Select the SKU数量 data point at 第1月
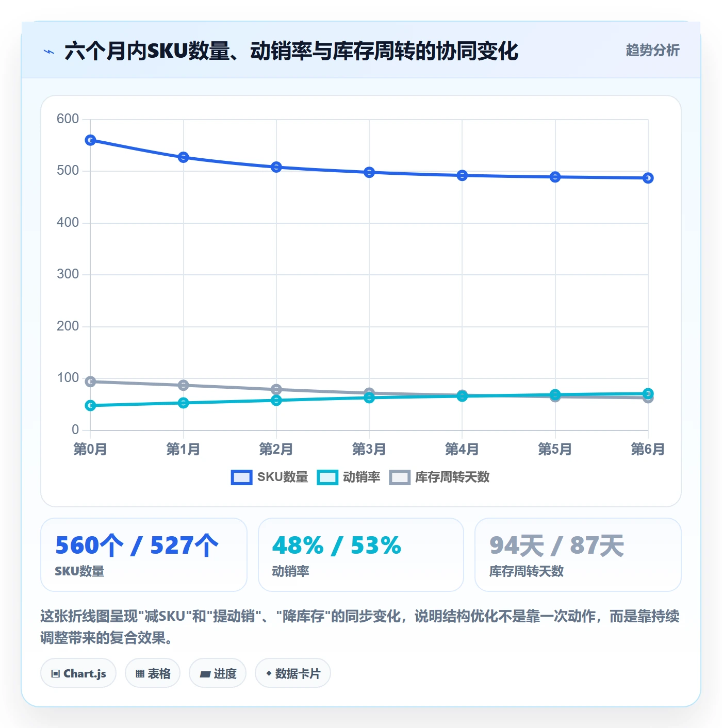Screen dimensions: 722x728 click(183, 157)
